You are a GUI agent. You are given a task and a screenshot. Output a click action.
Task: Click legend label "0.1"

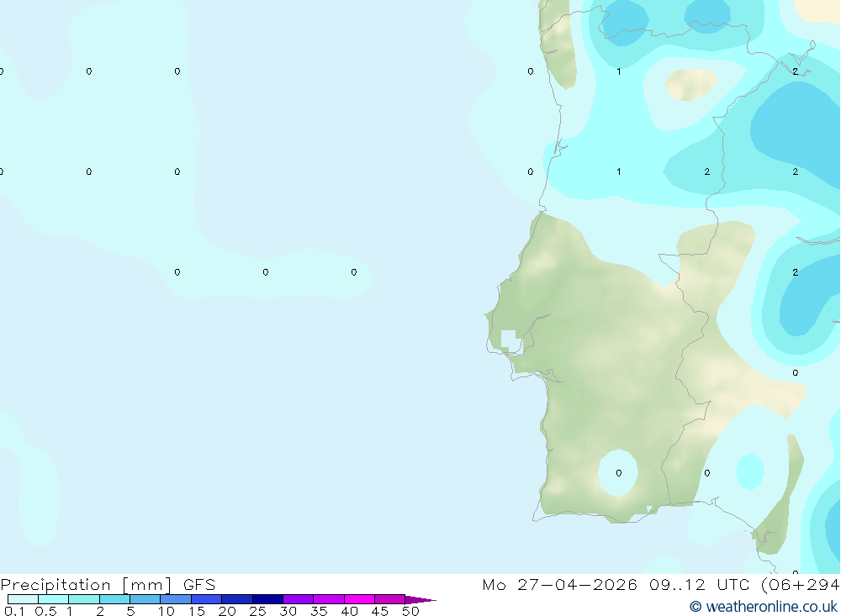[14, 611]
